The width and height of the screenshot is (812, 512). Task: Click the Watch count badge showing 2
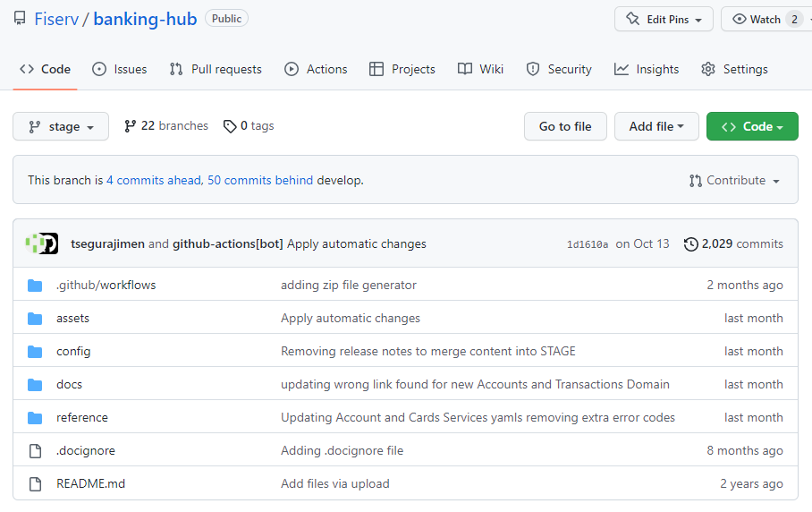click(x=794, y=19)
